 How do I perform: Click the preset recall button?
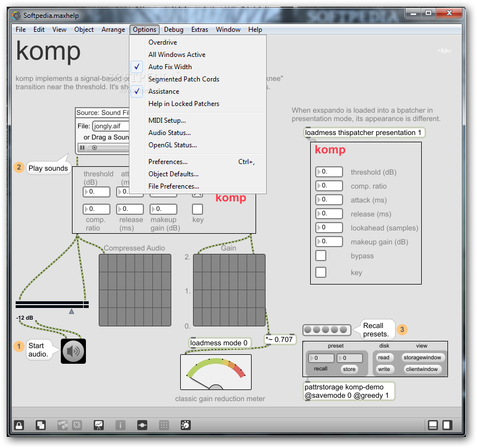[321, 369]
